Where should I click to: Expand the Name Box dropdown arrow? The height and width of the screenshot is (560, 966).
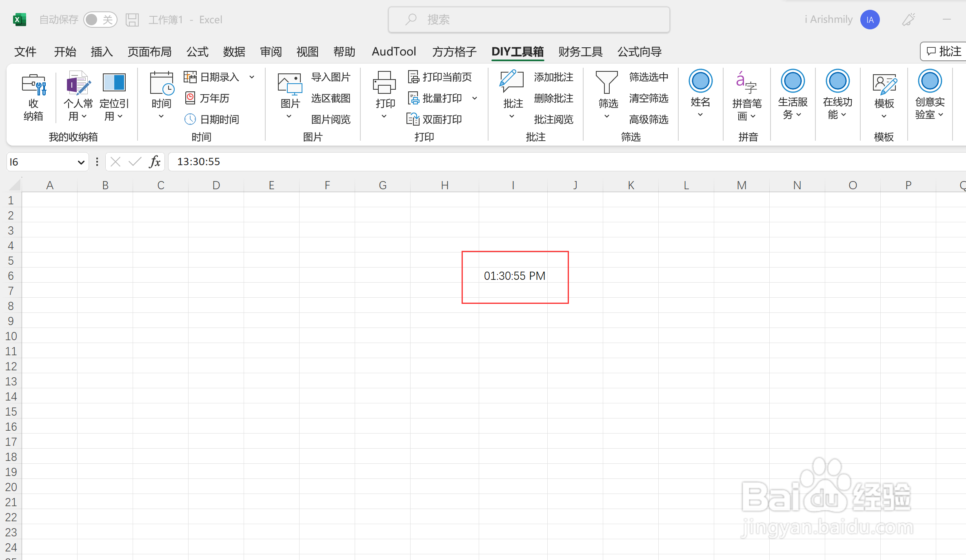(x=81, y=162)
